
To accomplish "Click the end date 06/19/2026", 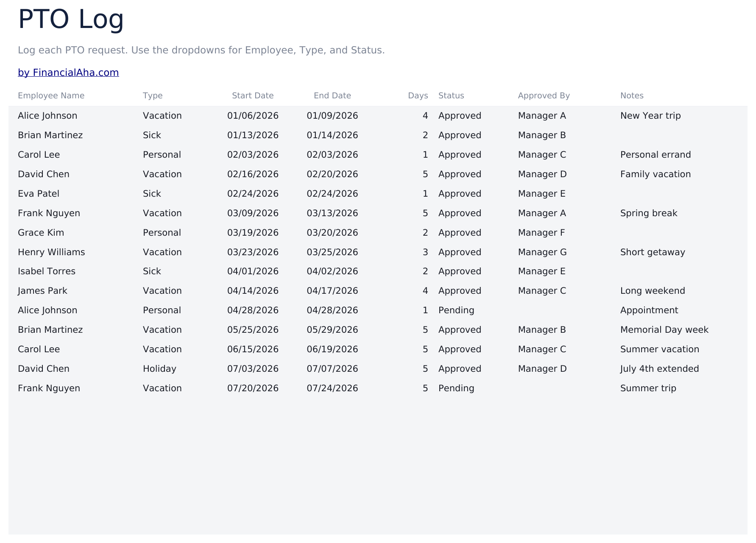I will click(332, 349).
